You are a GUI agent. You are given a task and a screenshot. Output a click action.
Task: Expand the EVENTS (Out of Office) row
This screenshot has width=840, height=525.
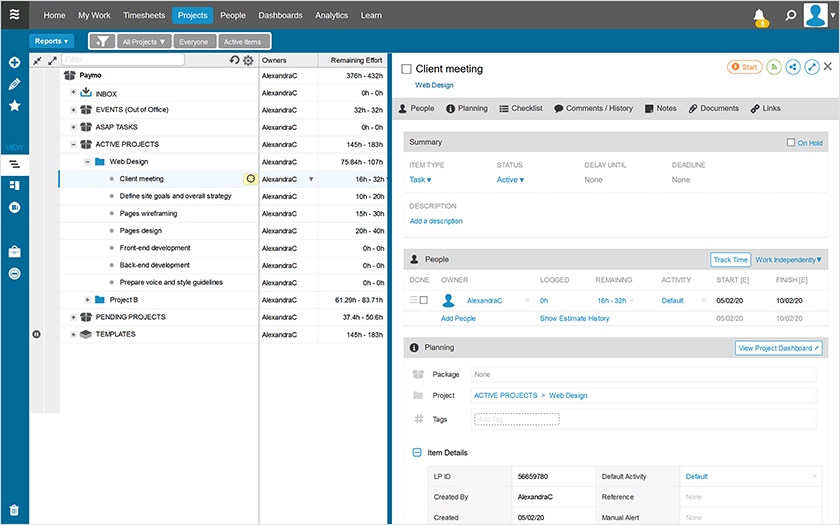click(x=73, y=110)
